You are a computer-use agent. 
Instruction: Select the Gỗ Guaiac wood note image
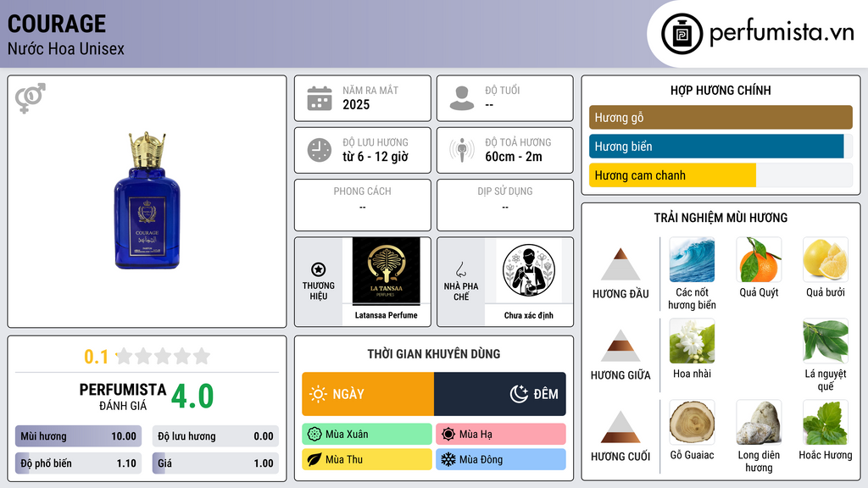point(692,423)
